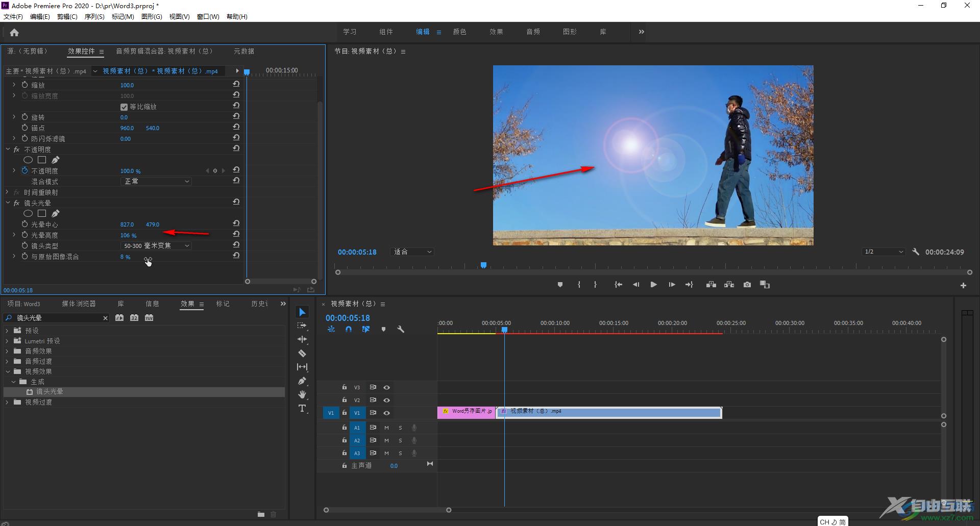Click the Go to In button
The height and width of the screenshot is (526, 980).
pyautogui.click(x=618, y=285)
